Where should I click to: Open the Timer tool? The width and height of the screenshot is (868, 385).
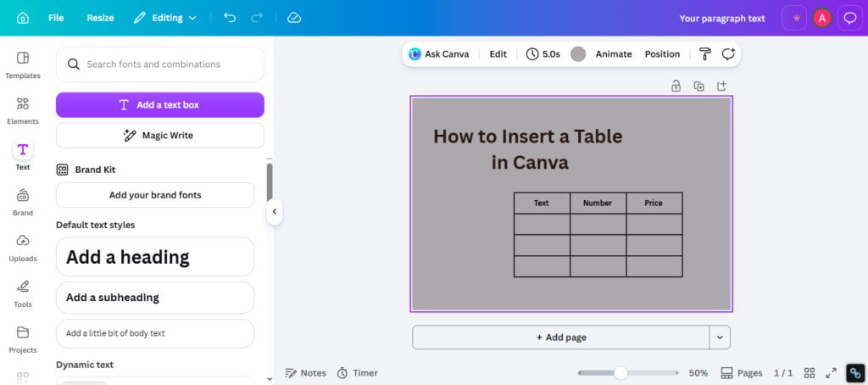[358, 373]
